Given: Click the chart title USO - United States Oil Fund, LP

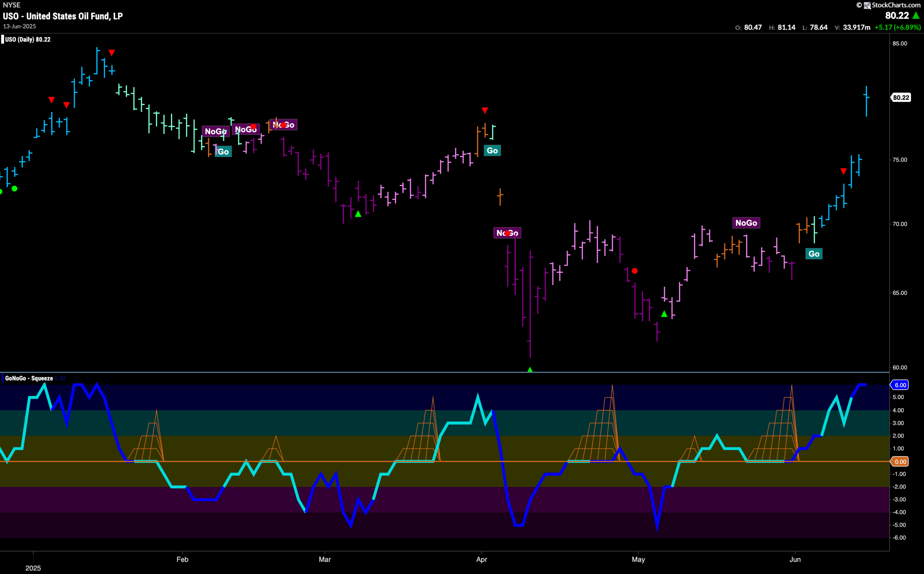Looking at the screenshot, I should coord(62,16).
